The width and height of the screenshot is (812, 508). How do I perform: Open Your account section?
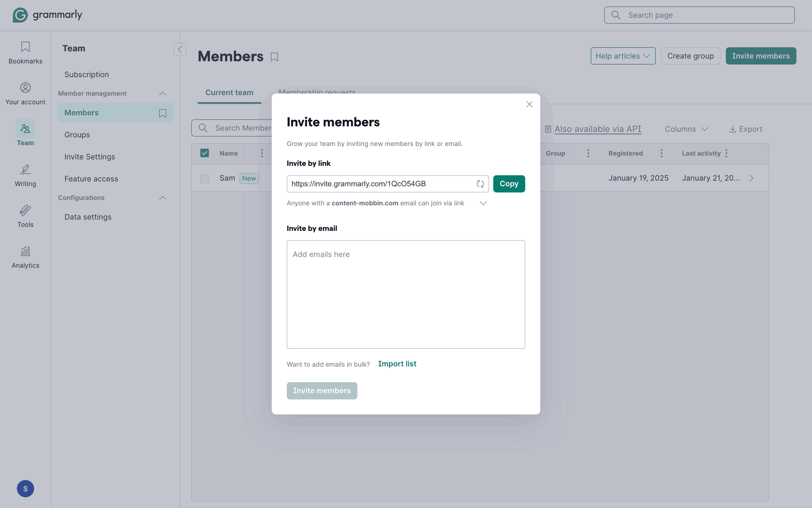tap(25, 94)
